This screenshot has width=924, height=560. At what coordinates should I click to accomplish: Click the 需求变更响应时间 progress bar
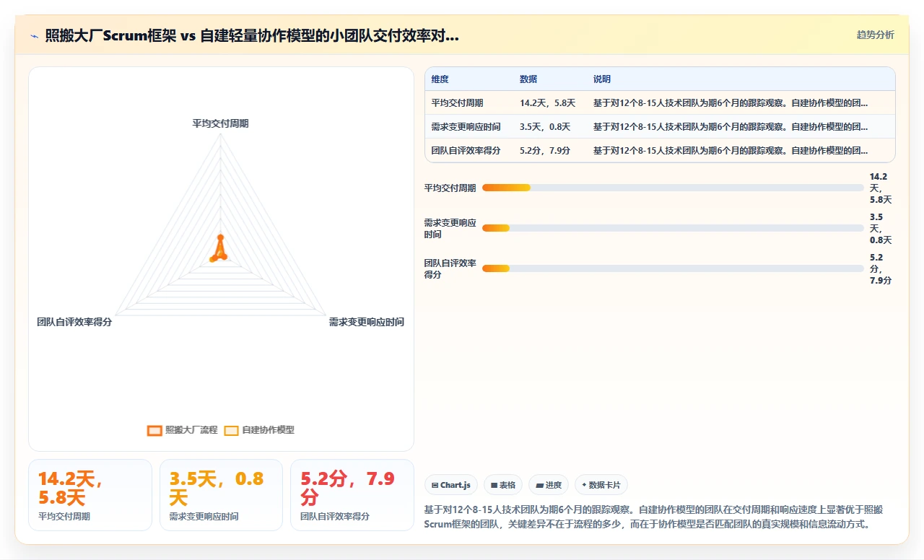pyautogui.click(x=673, y=228)
